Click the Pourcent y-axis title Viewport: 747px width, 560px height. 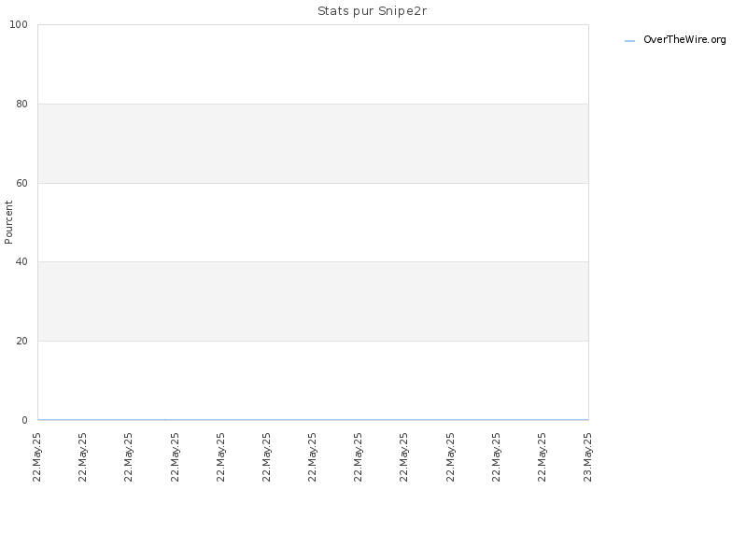8,222
